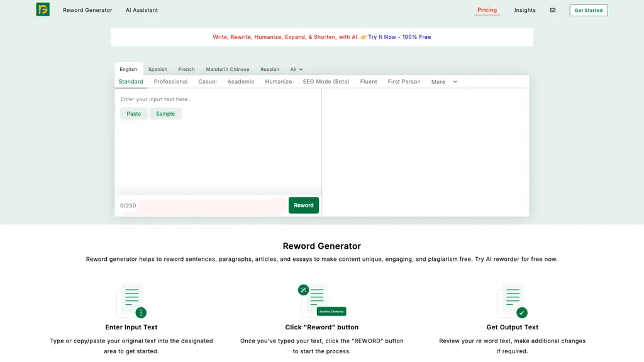Select the Standard rewording mode
644x362 pixels.
pyautogui.click(x=131, y=82)
